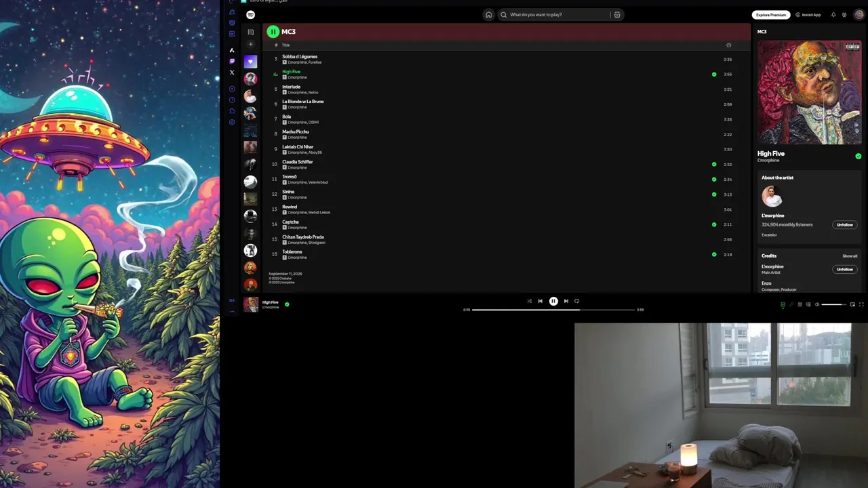Image resolution: width=868 pixels, height=488 pixels.
Task: Open X (Twitter) icon in browser sidebar
Action: pyautogui.click(x=232, y=73)
